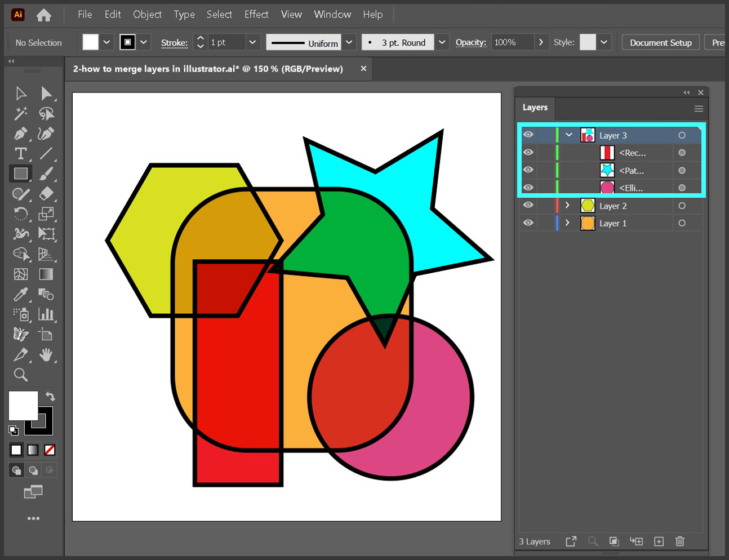Open the stroke color dropdown
729x560 pixels.
(x=144, y=42)
